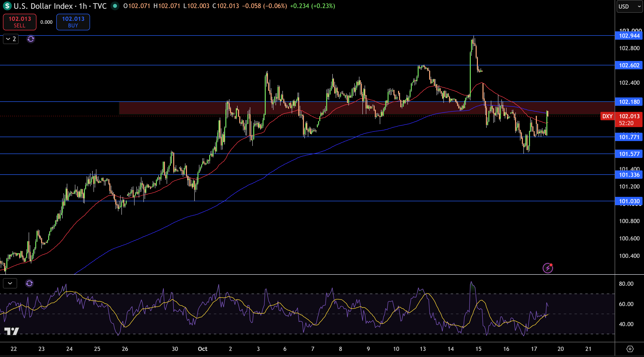
Task: Click the 52:20 countdown price label
Action: (x=626, y=123)
